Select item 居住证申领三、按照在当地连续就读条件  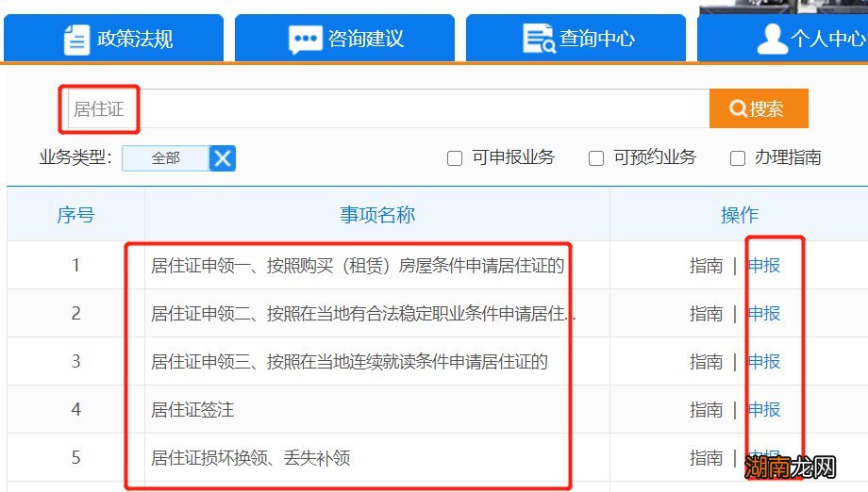[349, 362]
